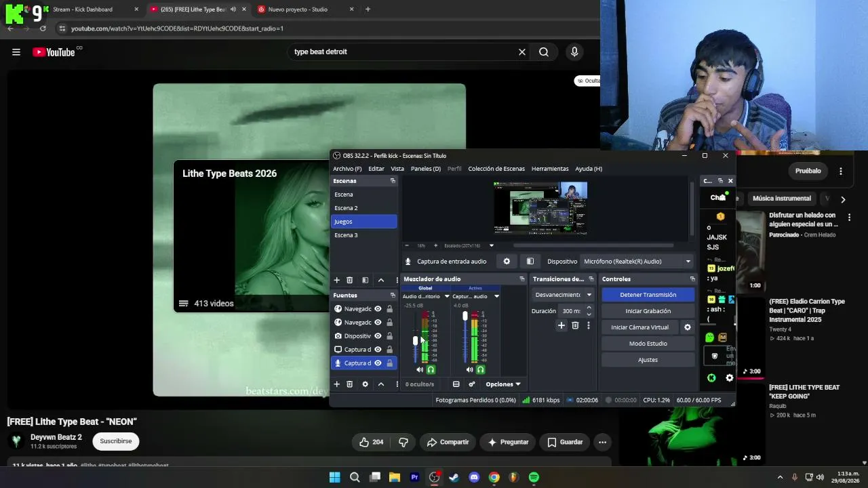Image resolution: width=868 pixels, height=488 pixels.
Task: Dislike the YouTube video
Action: pos(403,443)
